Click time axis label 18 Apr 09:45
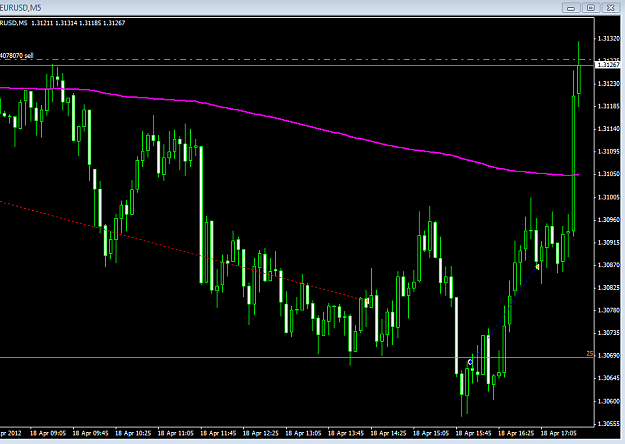The width and height of the screenshot is (625, 444). pos(90,433)
